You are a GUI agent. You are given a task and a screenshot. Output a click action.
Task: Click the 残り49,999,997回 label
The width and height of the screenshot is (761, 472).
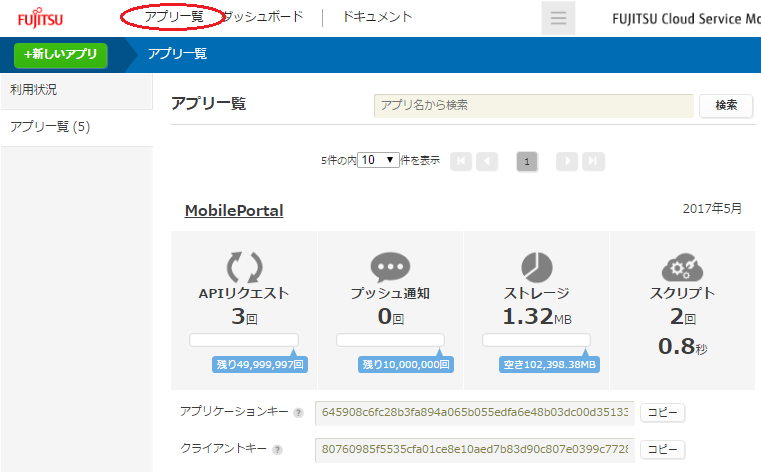pos(260,364)
